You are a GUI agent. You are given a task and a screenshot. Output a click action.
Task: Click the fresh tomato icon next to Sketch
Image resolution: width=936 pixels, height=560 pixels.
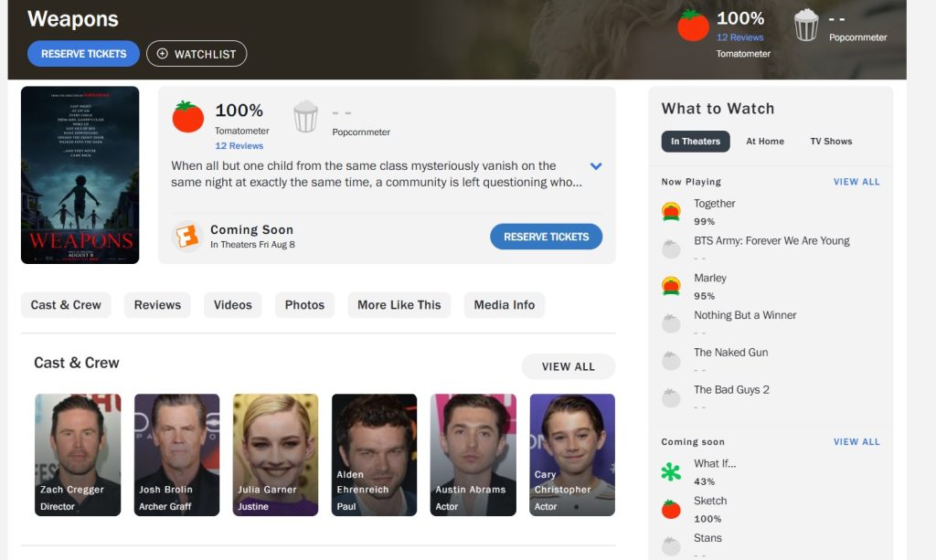(671, 509)
